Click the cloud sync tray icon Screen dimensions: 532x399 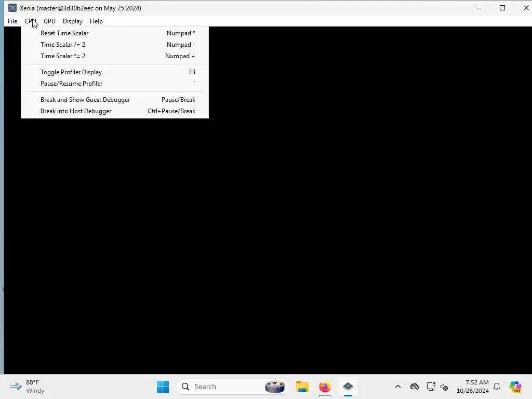click(x=414, y=387)
